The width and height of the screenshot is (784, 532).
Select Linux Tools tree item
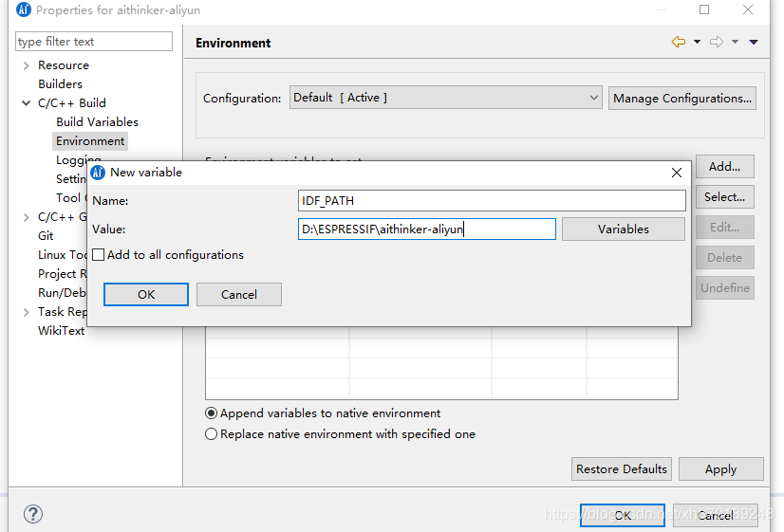tap(63, 255)
